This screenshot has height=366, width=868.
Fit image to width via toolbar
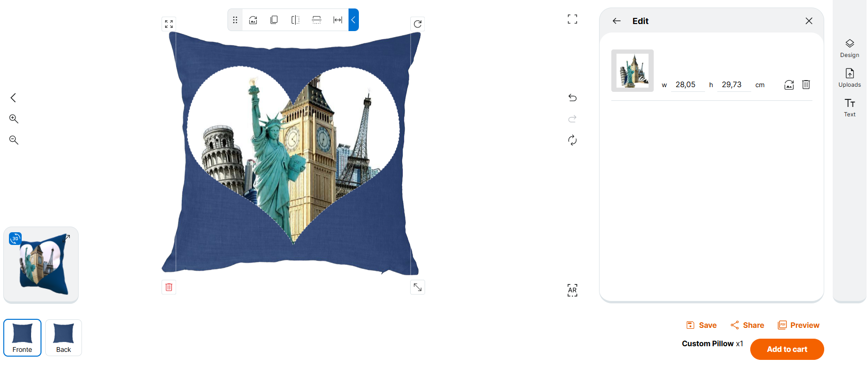coord(338,20)
